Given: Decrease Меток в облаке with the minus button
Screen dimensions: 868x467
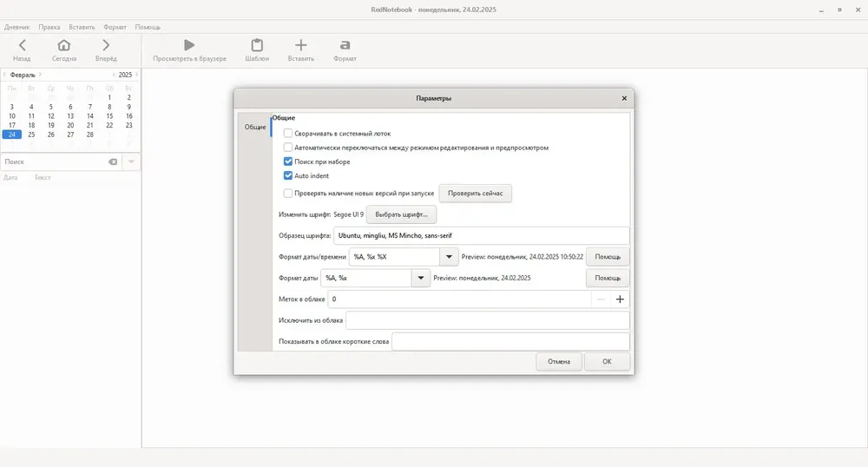Looking at the screenshot, I should pos(602,299).
